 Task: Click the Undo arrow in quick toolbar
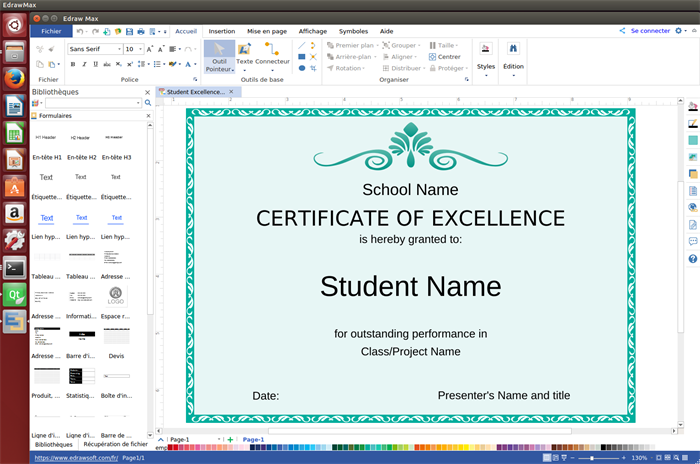[81, 31]
